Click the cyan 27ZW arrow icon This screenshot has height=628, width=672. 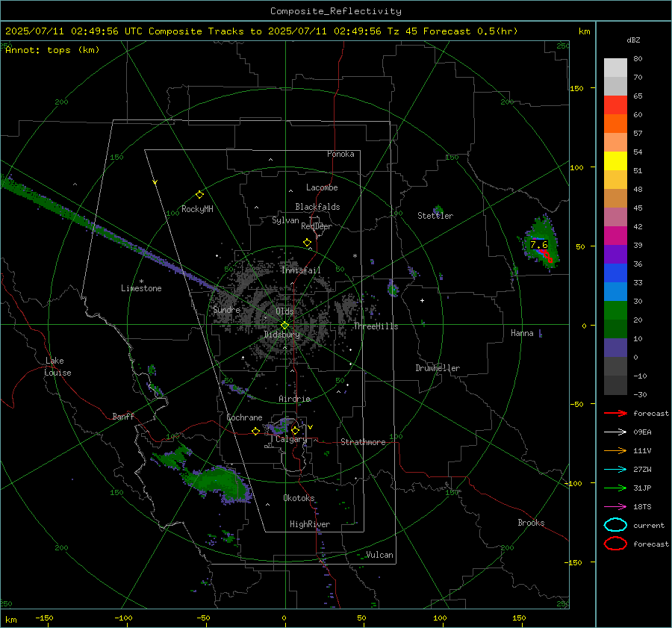coord(615,470)
